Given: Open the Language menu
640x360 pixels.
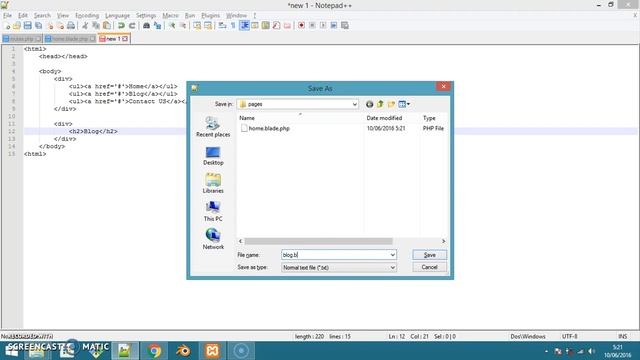Looking at the screenshot, I should point(117,16).
